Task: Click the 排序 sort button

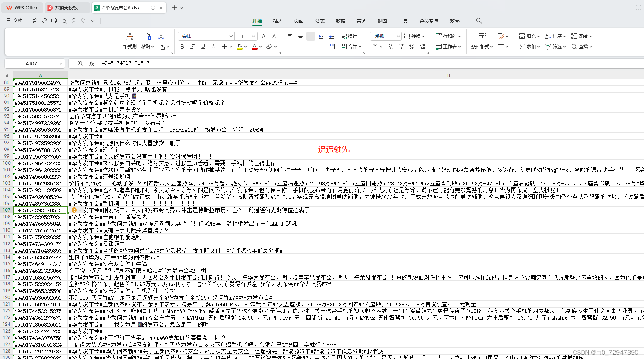Action: coord(555,36)
